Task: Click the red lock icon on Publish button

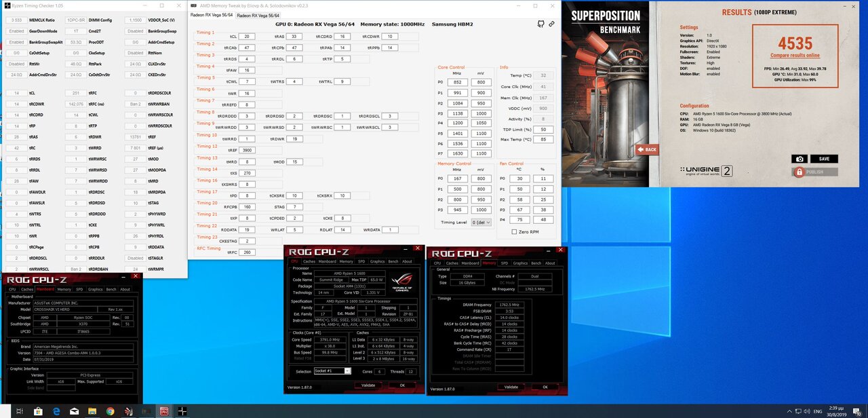Action: 800,172
